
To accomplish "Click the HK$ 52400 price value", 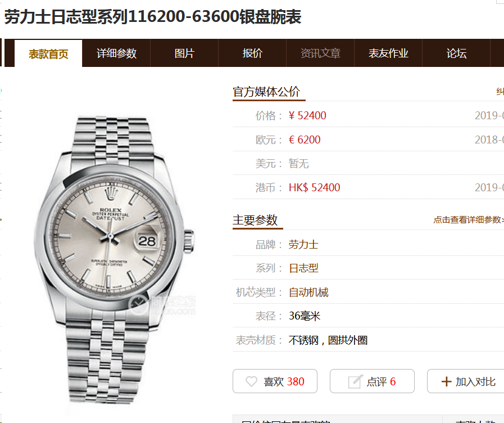I will [x=314, y=187].
